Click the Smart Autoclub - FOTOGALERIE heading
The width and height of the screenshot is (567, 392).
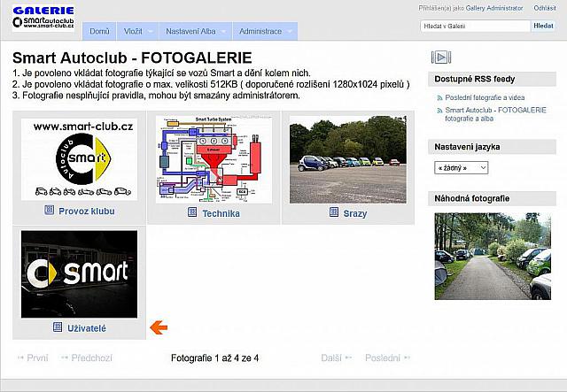(x=132, y=58)
